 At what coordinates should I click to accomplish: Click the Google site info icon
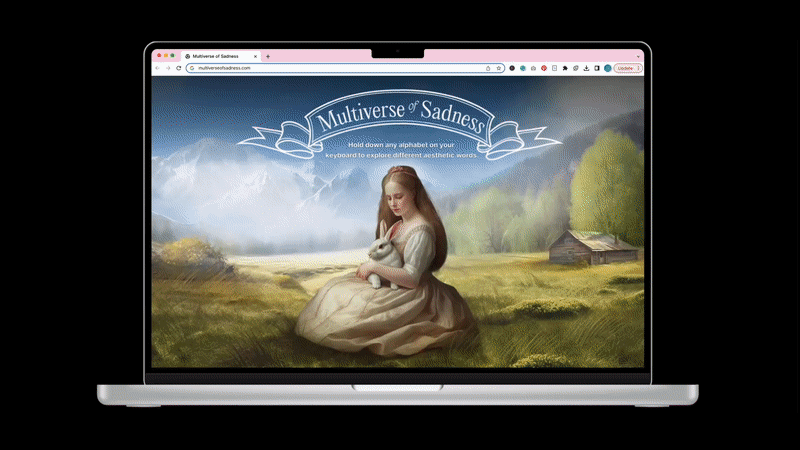point(192,68)
